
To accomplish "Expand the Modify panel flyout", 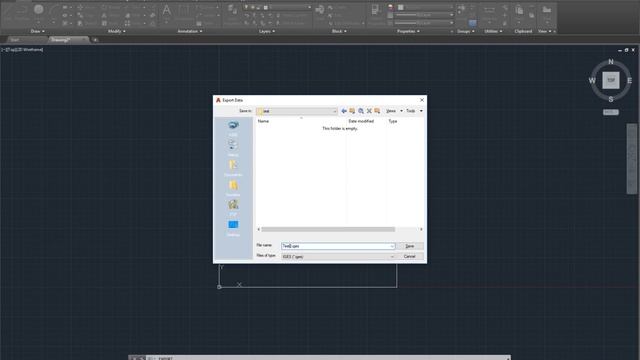I will point(117,31).
